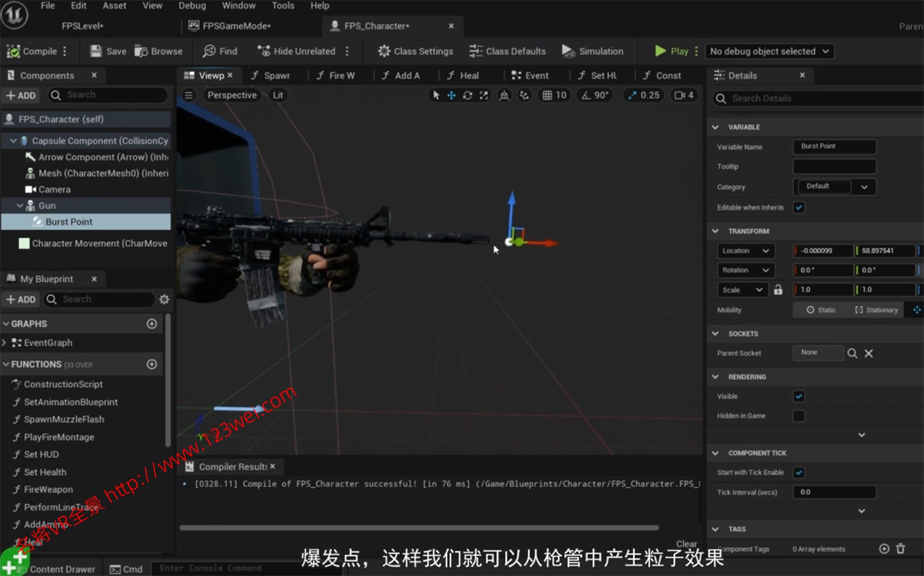The width and height of the screenshot is (924, 576).
Task: Open the My Blueprint panel settings gear
Action: click(x=164, y=299)
